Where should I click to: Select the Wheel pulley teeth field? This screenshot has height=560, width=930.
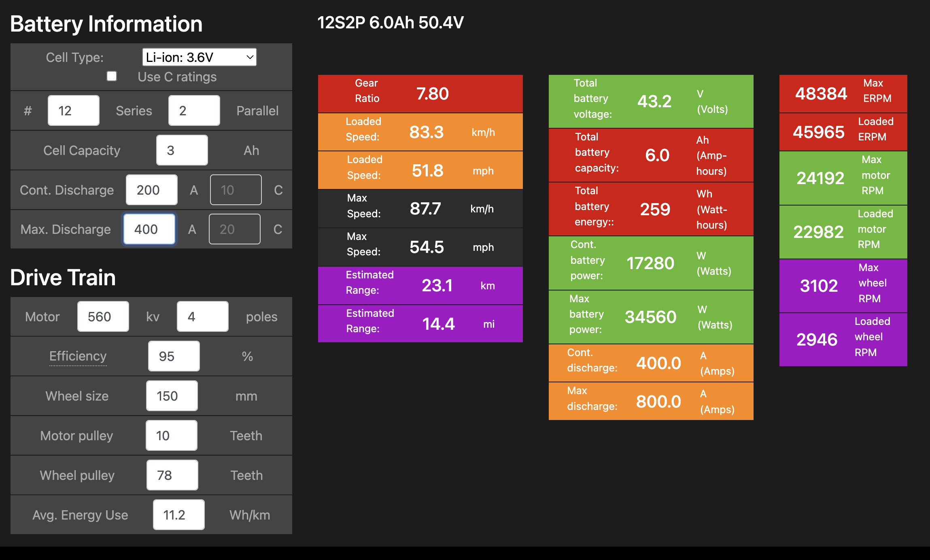(x=172, y=475)
